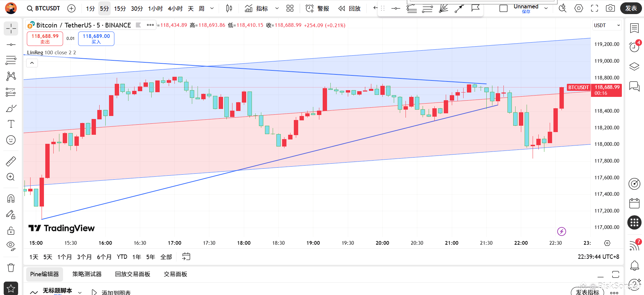
Task: Add a symbol to compare with plus icon
Action: (x=71, y=8)
